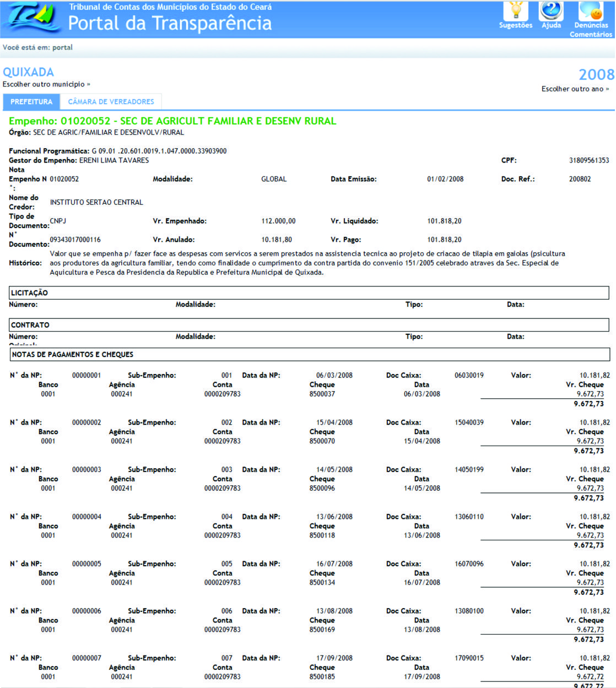Screen dimensions: 616x688
Task: Open the Denúncias Comentários speech bubble icon
Action: pyautogui.click(x=591, y=12)
